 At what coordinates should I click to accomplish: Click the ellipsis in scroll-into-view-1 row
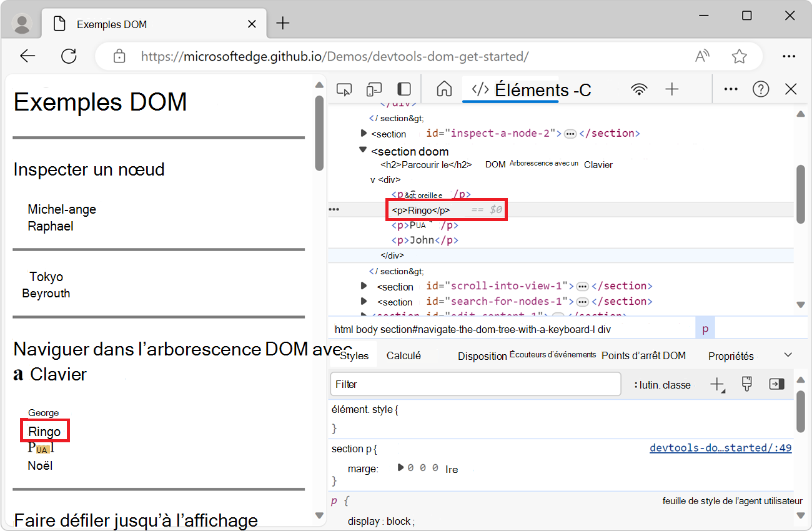pos(582,286)
